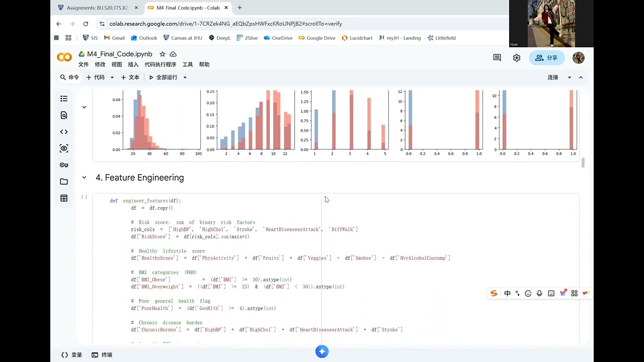Go back in browser history
Image resolution: width=644 pixels, height=362 pixels.
coord(59,24)
